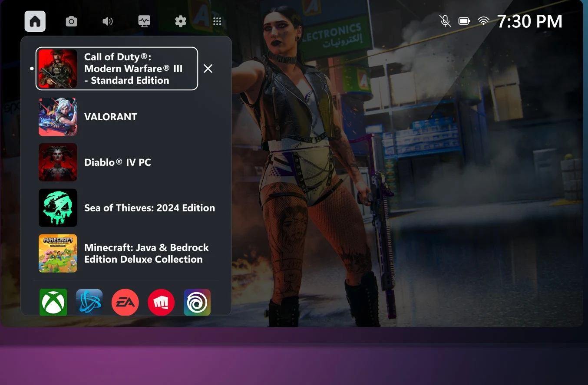
Task: Click the battery status icon
Action: [x=464, y=21]
